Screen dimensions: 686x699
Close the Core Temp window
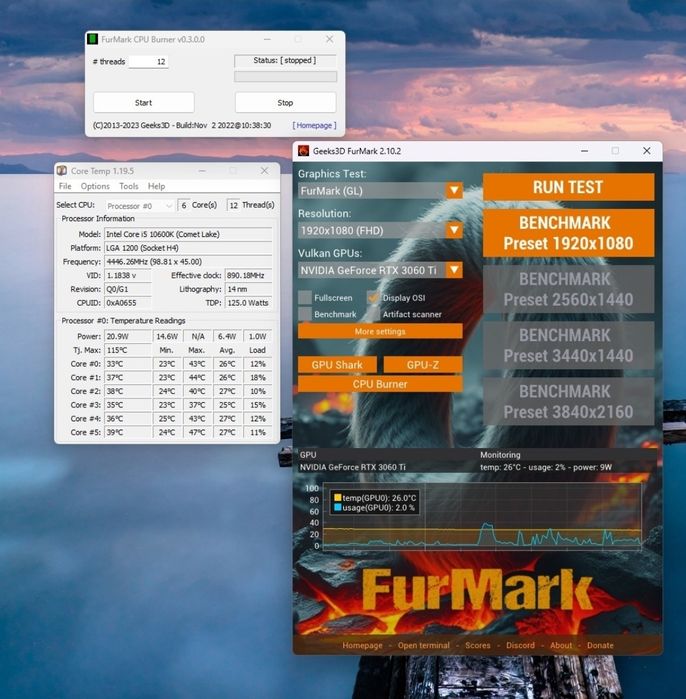click(x=264, y=171)
